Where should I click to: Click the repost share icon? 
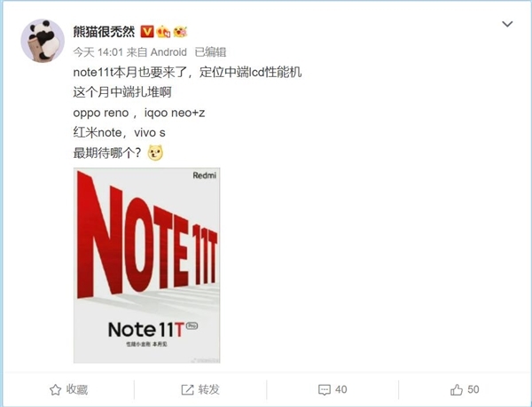coord(187,389)
